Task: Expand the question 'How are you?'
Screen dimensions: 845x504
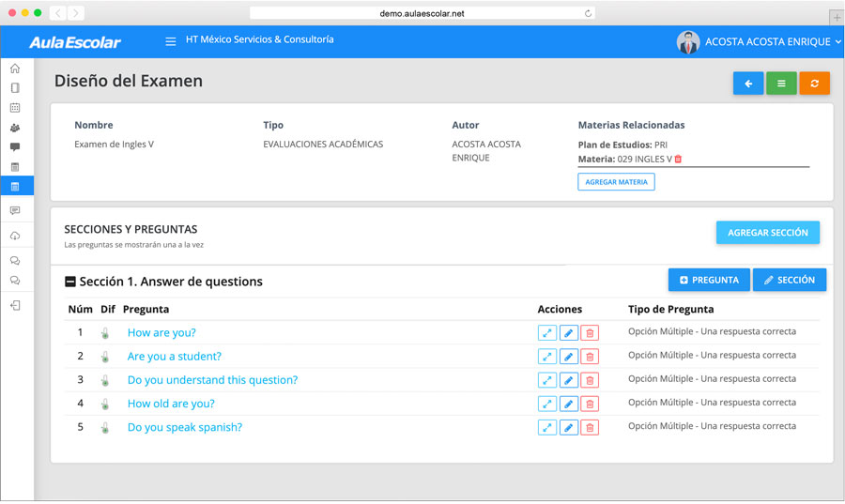Action: coord(547,333)
